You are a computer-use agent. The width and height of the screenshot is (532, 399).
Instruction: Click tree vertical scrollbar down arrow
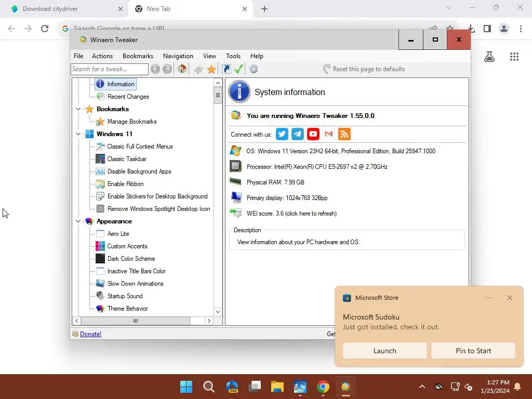[218, 312]
